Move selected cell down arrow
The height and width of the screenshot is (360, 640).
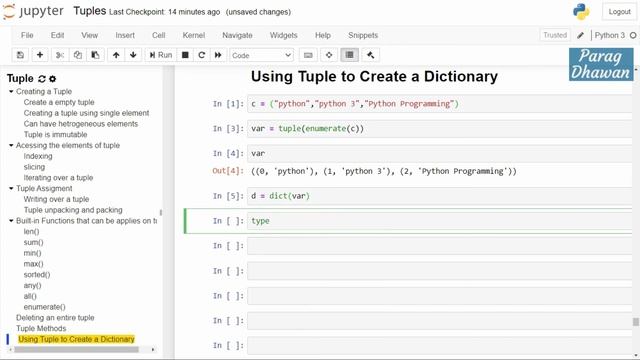pos(133,55)
